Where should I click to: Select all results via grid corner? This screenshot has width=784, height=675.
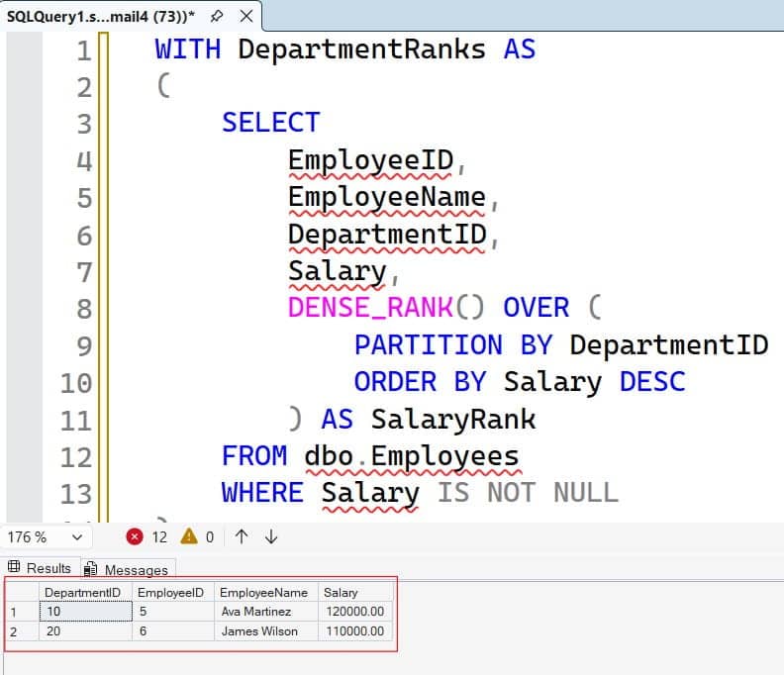[22, 593]
